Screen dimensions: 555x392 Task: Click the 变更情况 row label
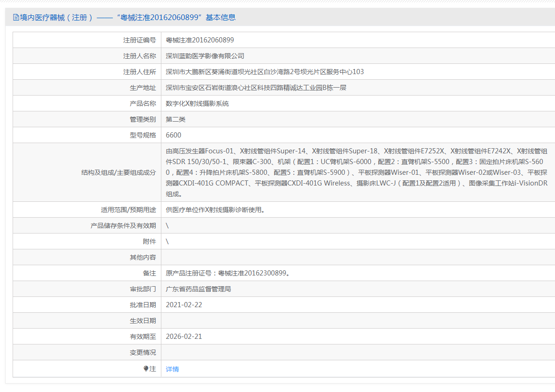coord(143,352)
